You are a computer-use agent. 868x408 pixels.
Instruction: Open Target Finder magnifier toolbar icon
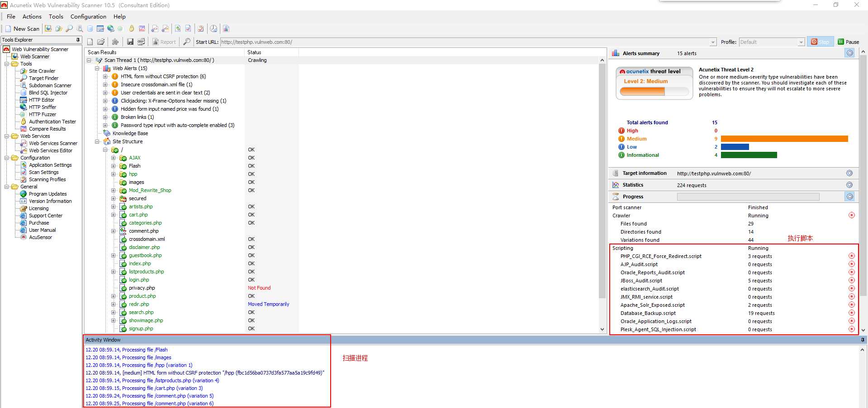click(69, 28)
